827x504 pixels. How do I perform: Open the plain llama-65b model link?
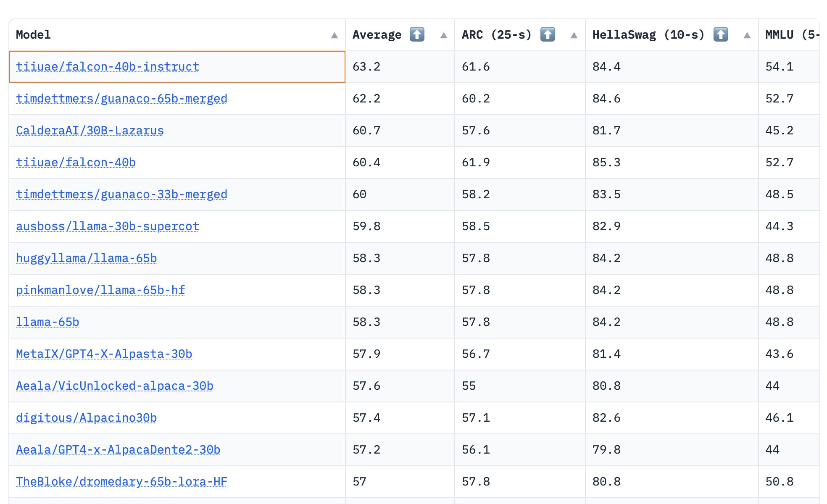coord(47,322)
